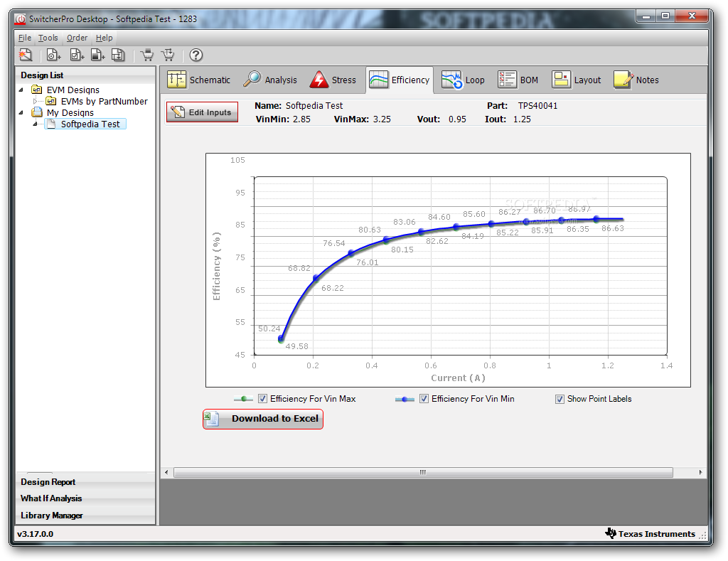Toggle the Softpedia Test node expander
The width and height of the screenshot is (728, 561).
click(x=36, y=124)
